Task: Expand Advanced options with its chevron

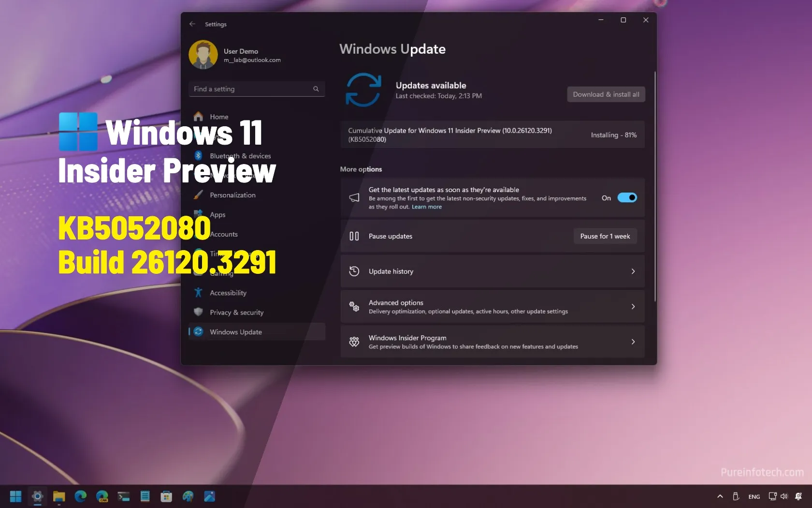Action: [x=633, y=306]
